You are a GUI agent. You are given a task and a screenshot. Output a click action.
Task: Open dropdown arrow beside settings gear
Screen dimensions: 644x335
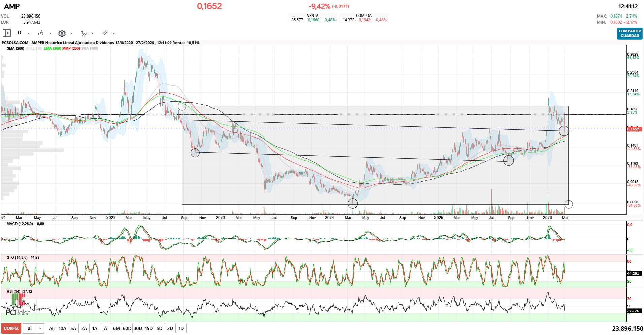pos(71,33)
